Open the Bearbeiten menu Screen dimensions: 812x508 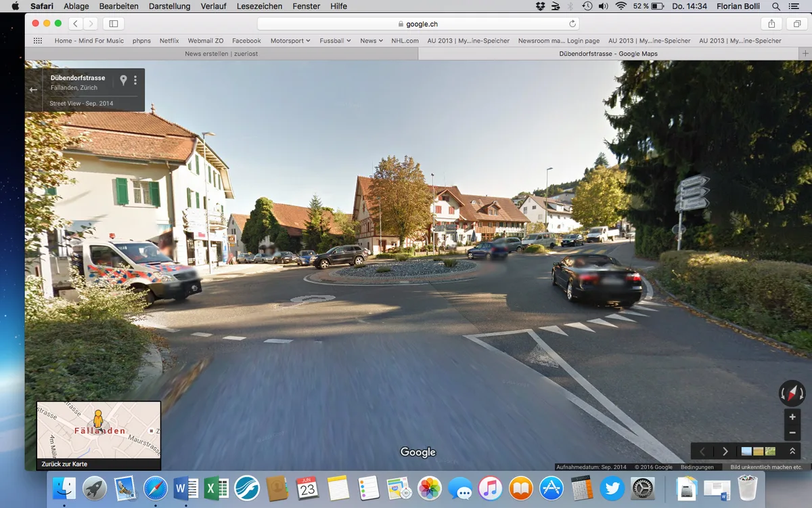click(118, 6)
